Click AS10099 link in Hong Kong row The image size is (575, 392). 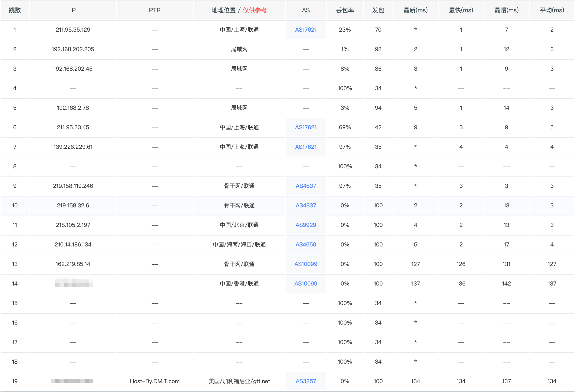[x=306, y=284]
